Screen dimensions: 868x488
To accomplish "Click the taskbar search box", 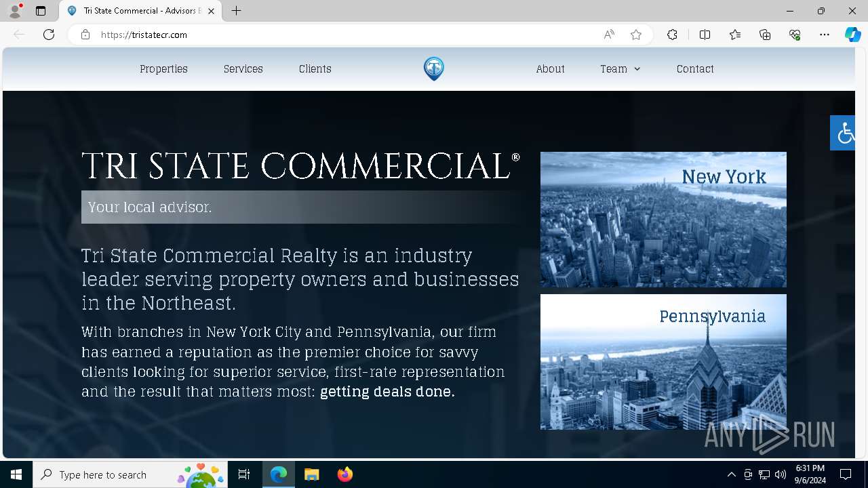I will click(x=130, y=474).
